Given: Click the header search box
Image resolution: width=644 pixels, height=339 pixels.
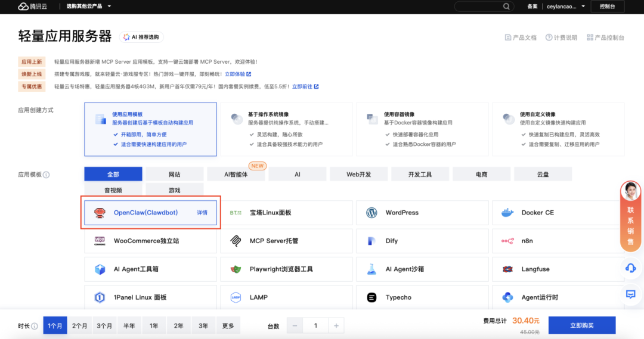Looking at the screenshot, I should pyautogui.click(x=484, y=6).
